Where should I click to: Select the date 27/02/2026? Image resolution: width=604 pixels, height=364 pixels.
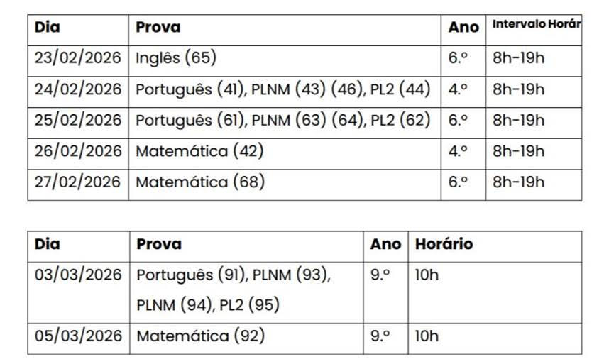(x=78, y=182)
